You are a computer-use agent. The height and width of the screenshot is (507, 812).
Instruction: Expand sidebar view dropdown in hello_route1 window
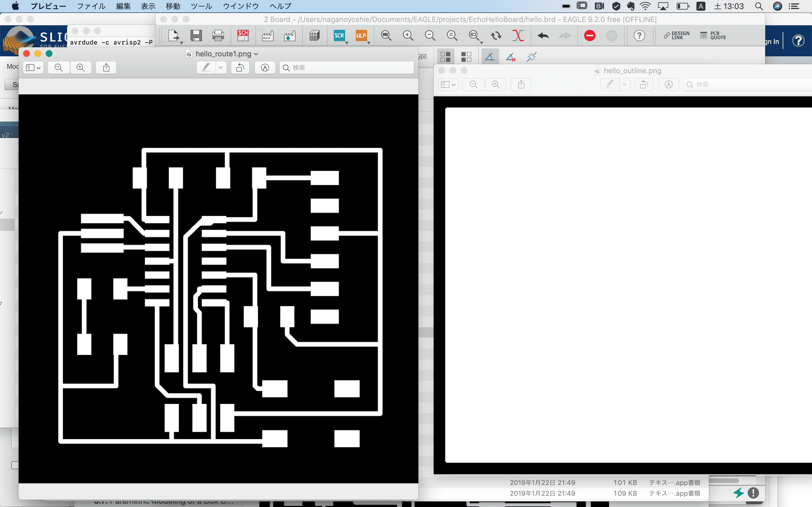33,67
